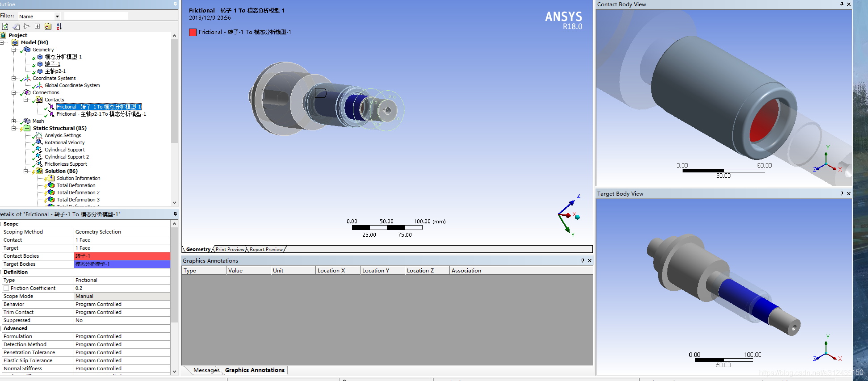Collapse the Solution (B6) node

tap(25, 171)
